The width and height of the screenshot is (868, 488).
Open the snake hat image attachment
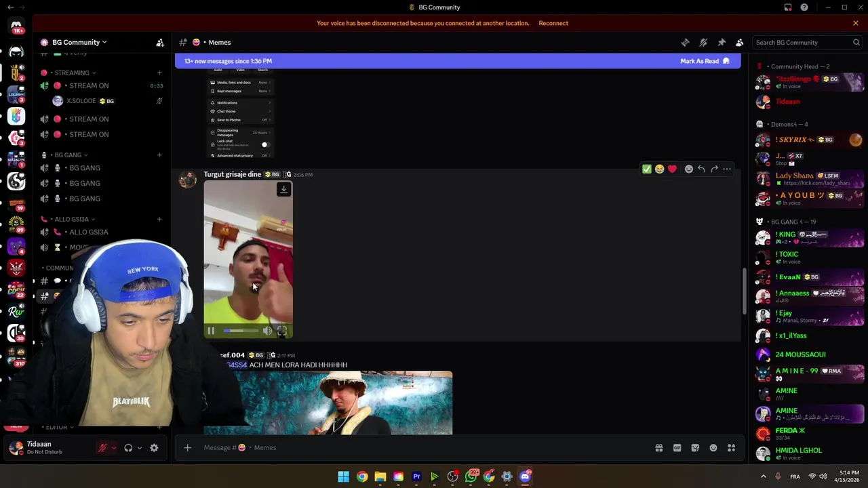(x=328, y=403)
